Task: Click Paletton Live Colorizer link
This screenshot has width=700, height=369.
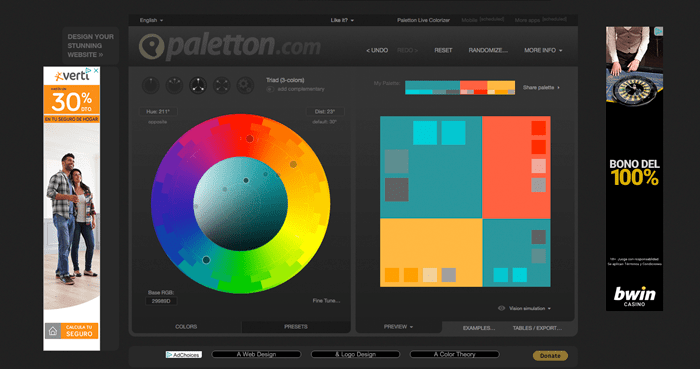Action: [x=423, y=20]
